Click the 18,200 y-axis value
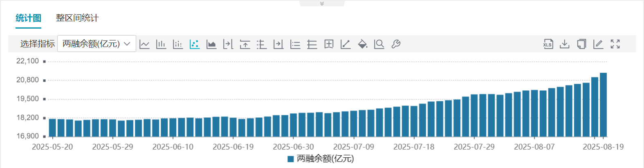The height and width of the screenshot is (168, 644). 27,117
